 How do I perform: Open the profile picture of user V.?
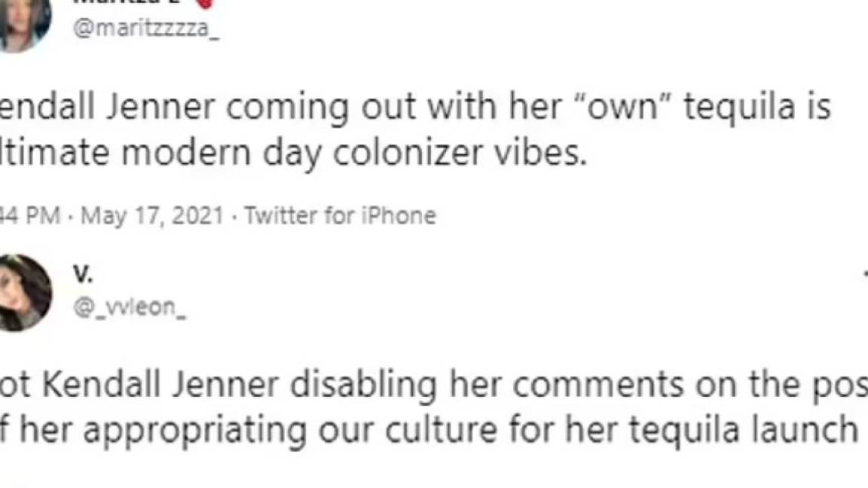(x=24, y=292)
